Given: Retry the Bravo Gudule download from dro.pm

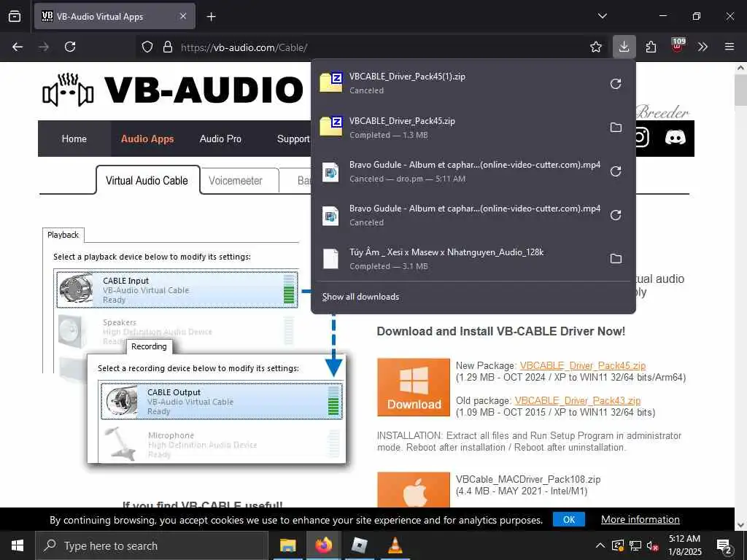Looking at the screenshot, I should point(616,171).
